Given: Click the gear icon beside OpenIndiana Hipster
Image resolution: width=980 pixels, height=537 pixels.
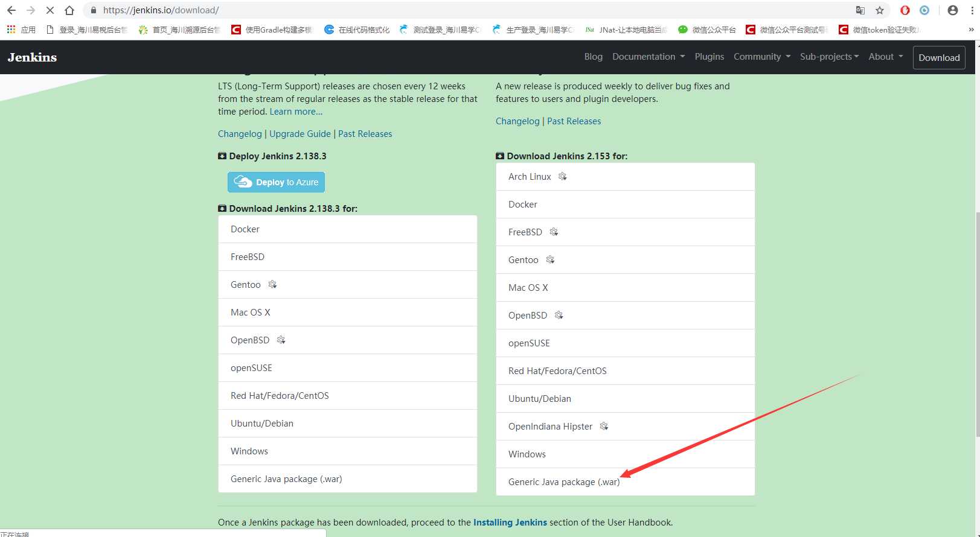Looking at the screenshot, I should click(604, 426).
